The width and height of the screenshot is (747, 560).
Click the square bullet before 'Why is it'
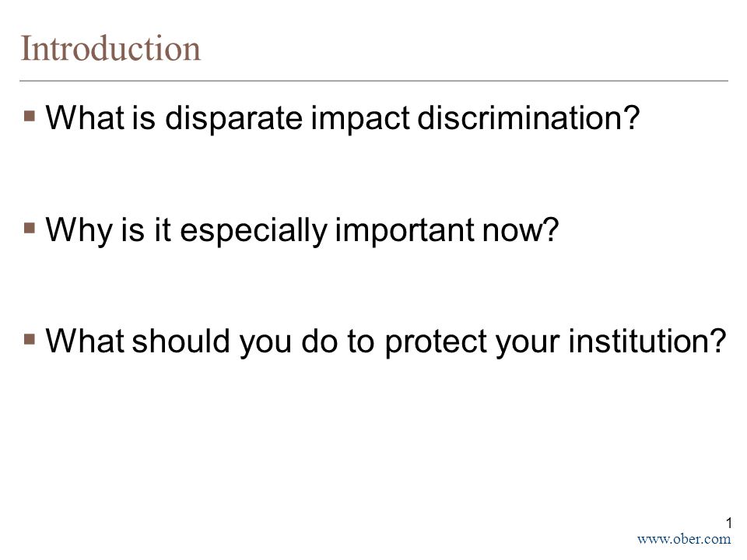[30, 229]
